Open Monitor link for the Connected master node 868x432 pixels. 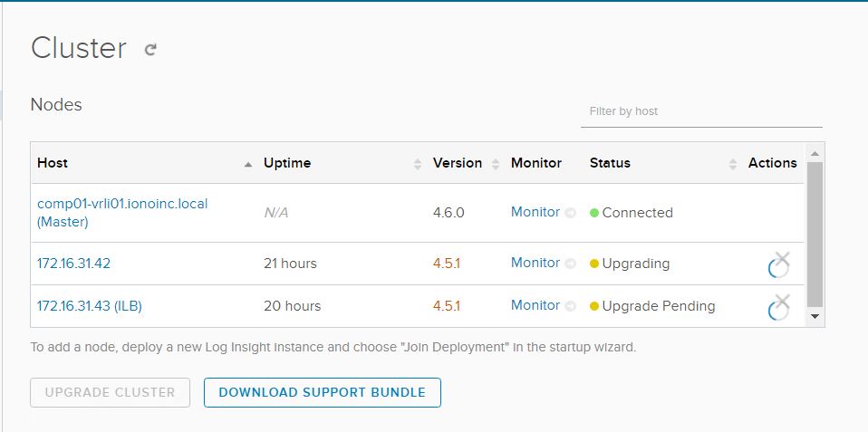(535, 212)
